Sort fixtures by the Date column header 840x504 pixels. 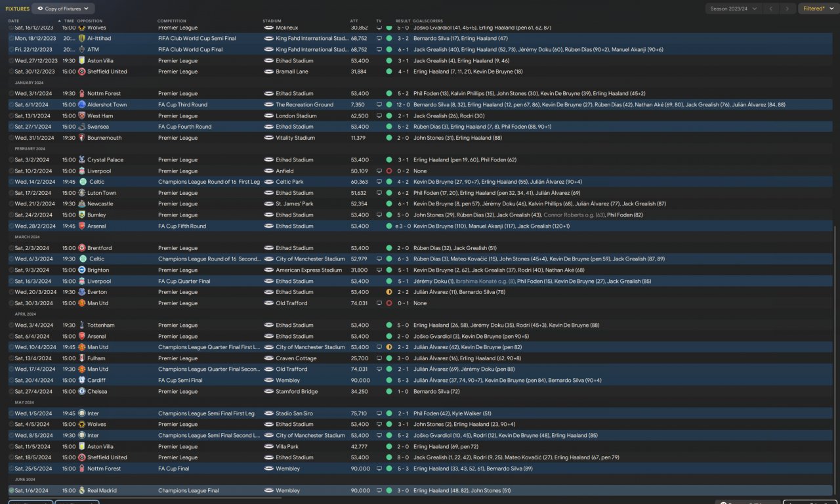tap(14, 21)
